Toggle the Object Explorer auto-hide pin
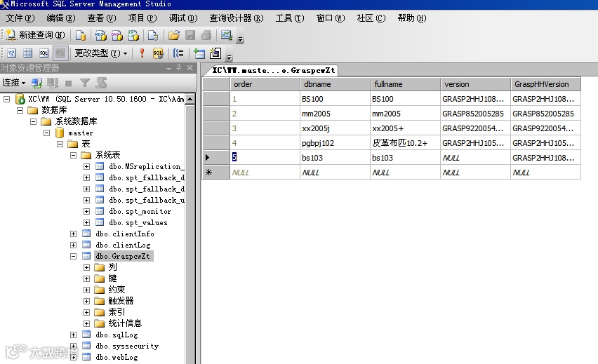 tap(178, 68)
